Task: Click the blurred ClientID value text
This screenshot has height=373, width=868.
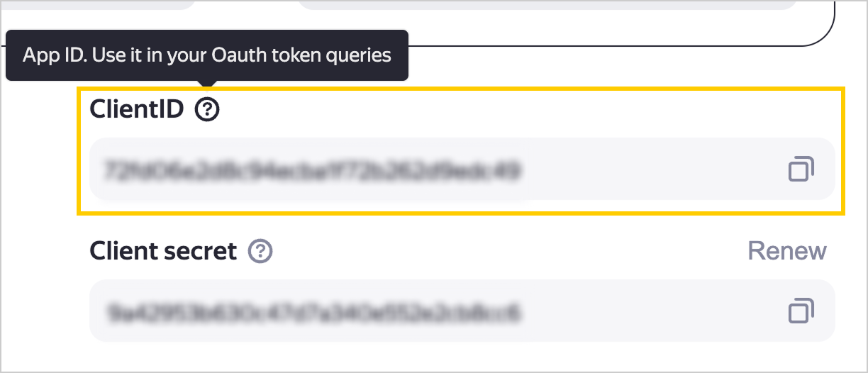Action: click(313, 170)
